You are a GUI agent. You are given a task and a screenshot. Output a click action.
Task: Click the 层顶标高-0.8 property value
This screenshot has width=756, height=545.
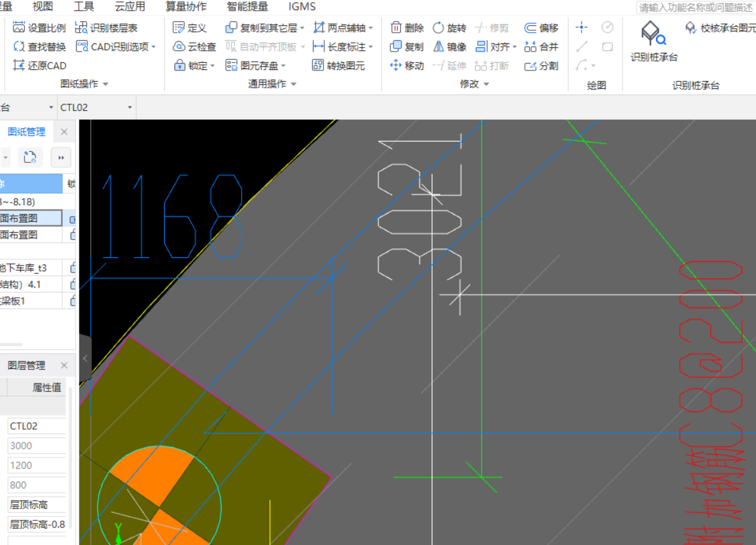point(37,524)
